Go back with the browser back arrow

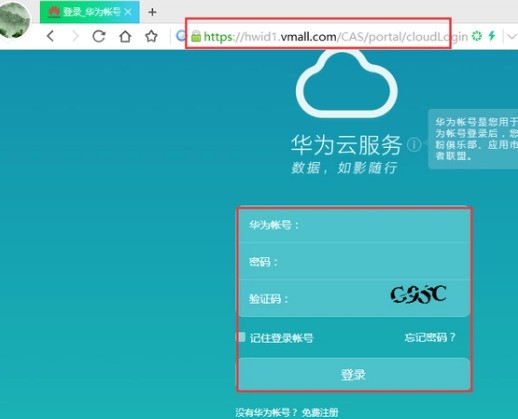click(50, 36)
